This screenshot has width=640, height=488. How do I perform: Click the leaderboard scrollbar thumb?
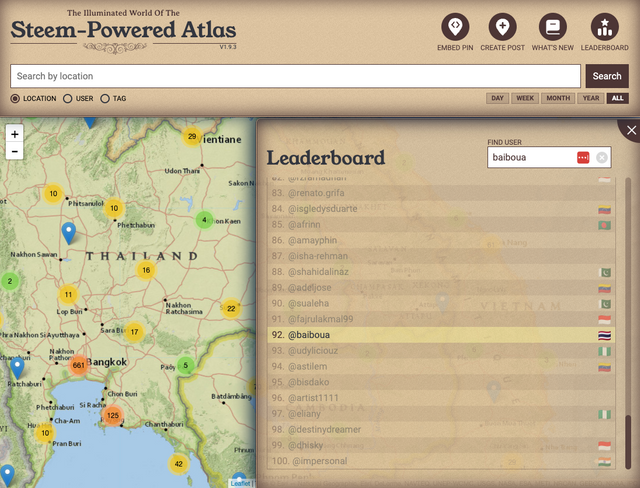click(x=628, y=442)
